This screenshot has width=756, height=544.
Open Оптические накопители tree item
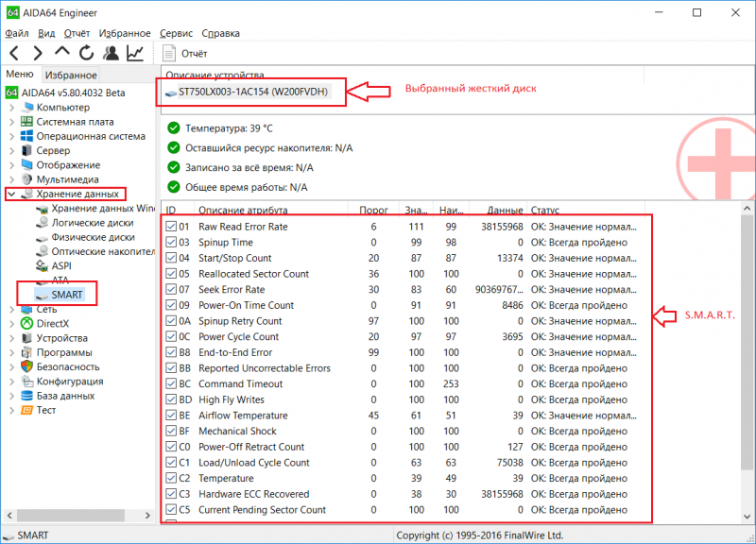coord(103,251)
